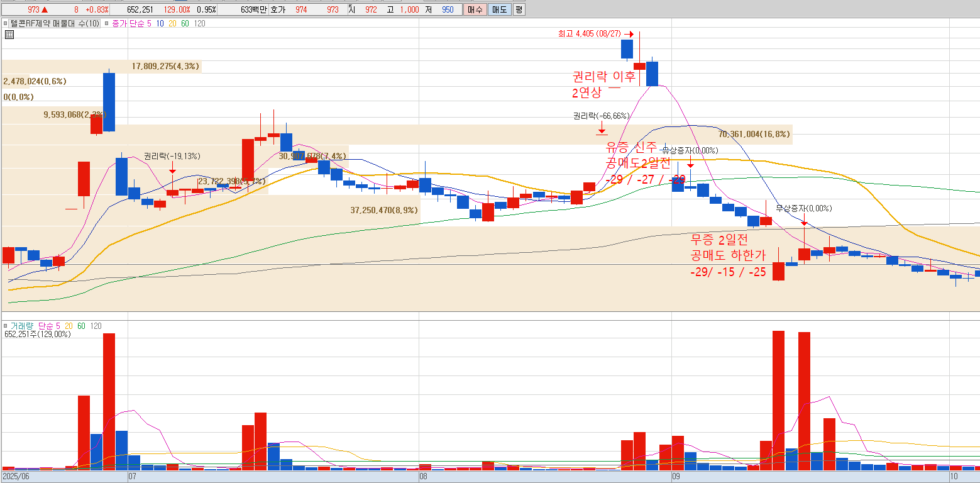The width and height of the screenshot is (980, 483).
Task: Select the 거래량 volume indicator label
Action: (x=21, y=326)
